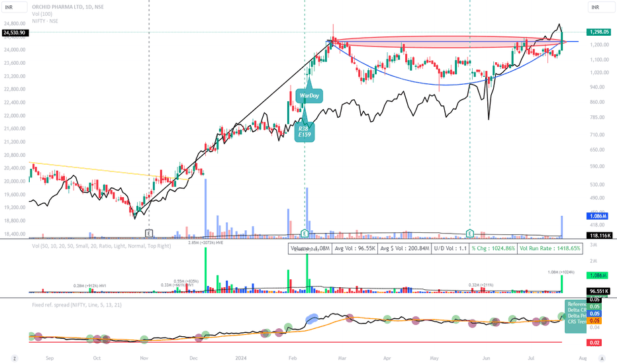Open the left INR currency selector
617x364 pixels.
point(14,7)
